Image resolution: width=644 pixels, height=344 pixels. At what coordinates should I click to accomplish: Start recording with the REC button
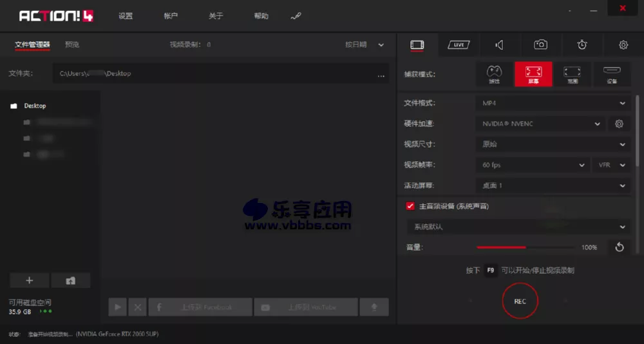(520, 301)
